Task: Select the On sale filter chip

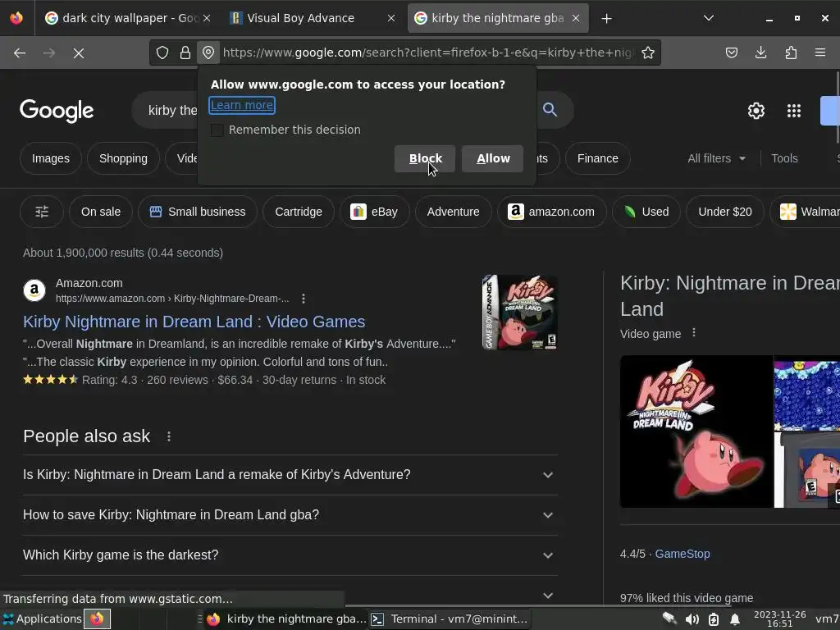Action: point(101,212)
